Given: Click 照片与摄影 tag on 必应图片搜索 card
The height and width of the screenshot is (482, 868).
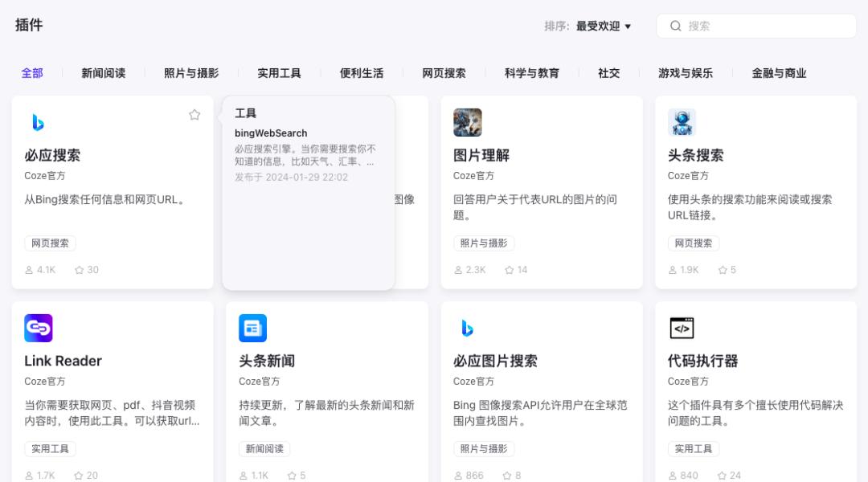Looking at the screenshot, I should pos(484,449).
